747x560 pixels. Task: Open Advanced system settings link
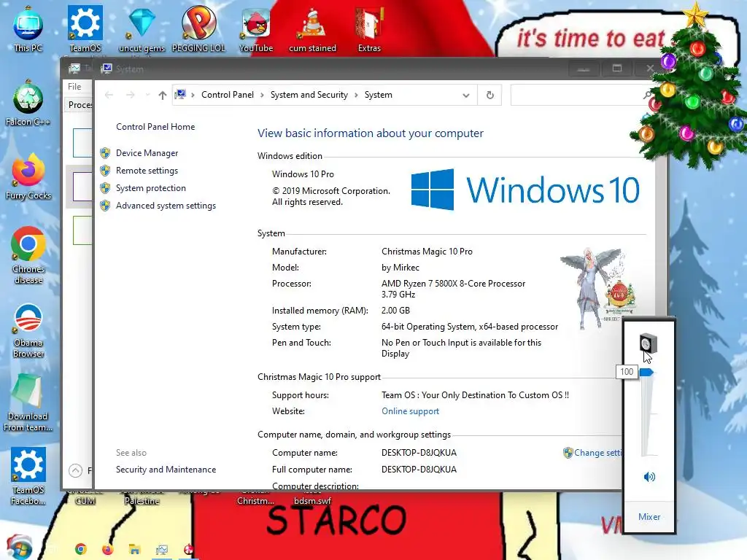166,206
